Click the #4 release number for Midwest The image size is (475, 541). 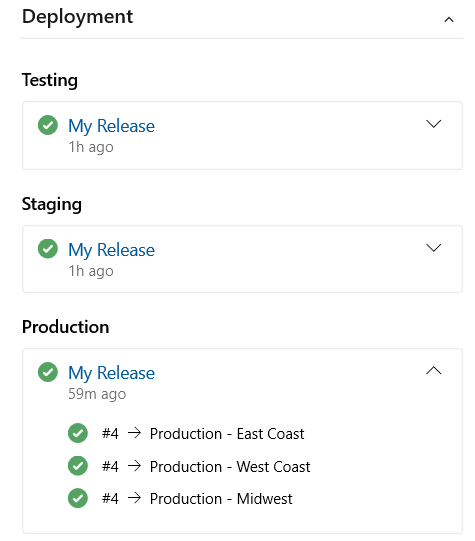coord(110,499)
